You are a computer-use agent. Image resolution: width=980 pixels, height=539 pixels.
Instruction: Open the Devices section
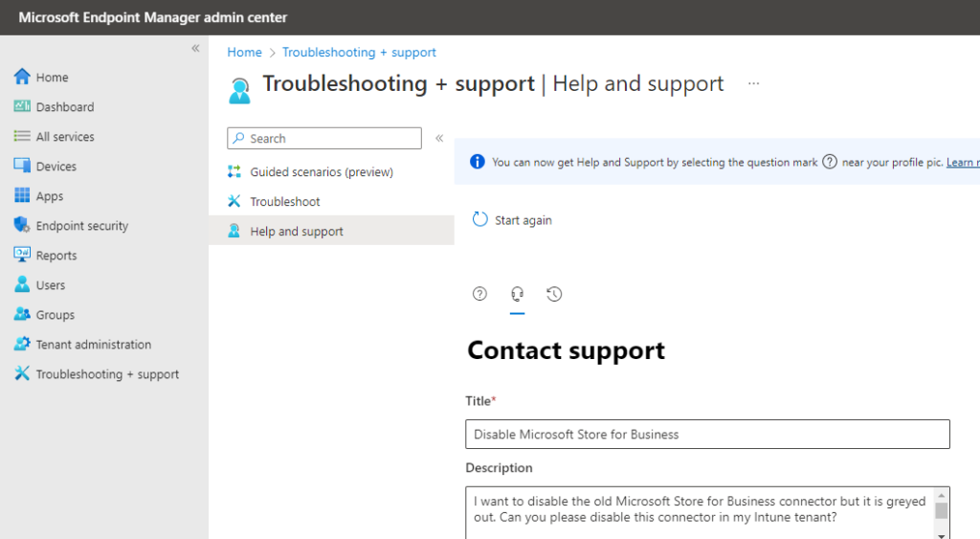56,167
